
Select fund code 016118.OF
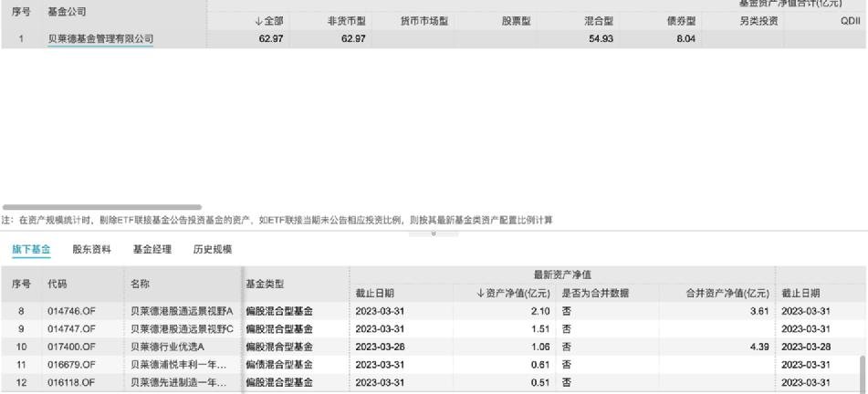pyautogui.click(x=71, y=382)
